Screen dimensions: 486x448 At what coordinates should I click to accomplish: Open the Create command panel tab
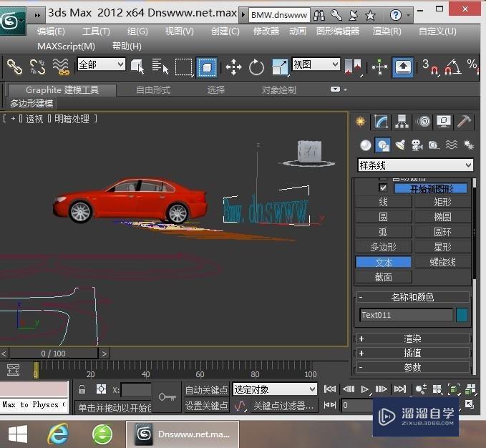click(361, 122)
